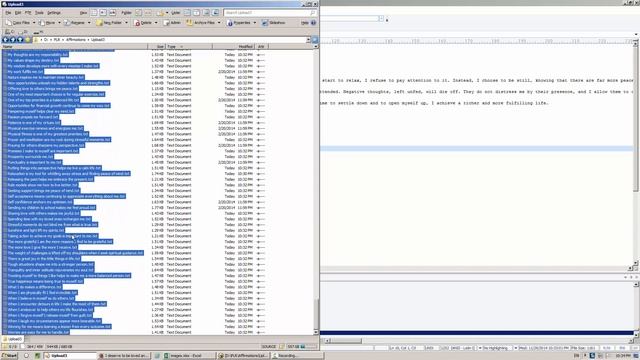Click the second Lister layout icon
Image resolution: width=640 pixels, height=360 pixels.
click(x=197, y=13)
